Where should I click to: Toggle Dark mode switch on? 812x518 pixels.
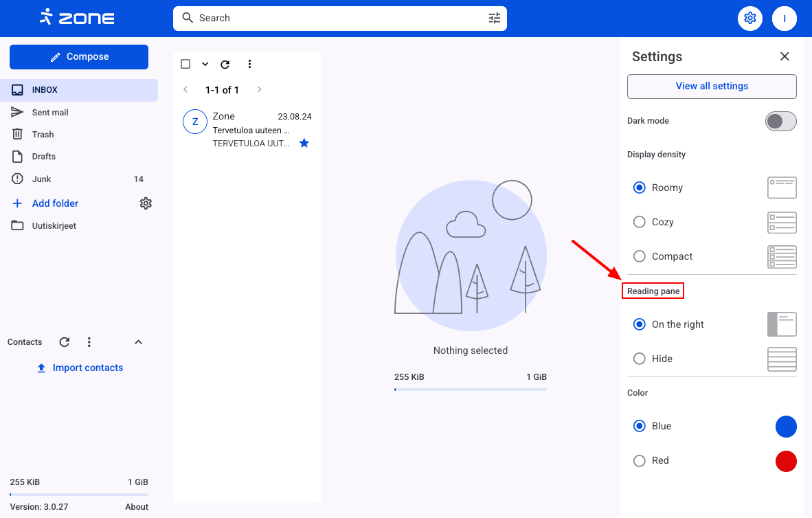tap(780, 122)
